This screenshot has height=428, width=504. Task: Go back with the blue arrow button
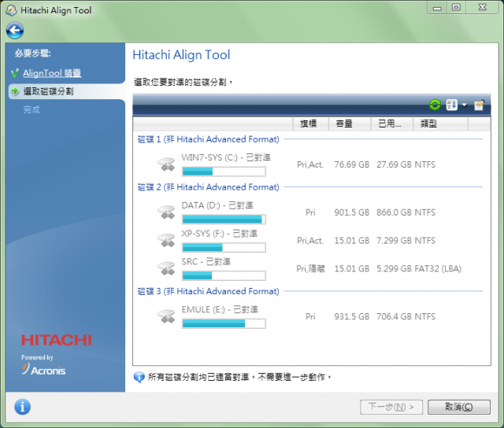click(x=15, y=31)
